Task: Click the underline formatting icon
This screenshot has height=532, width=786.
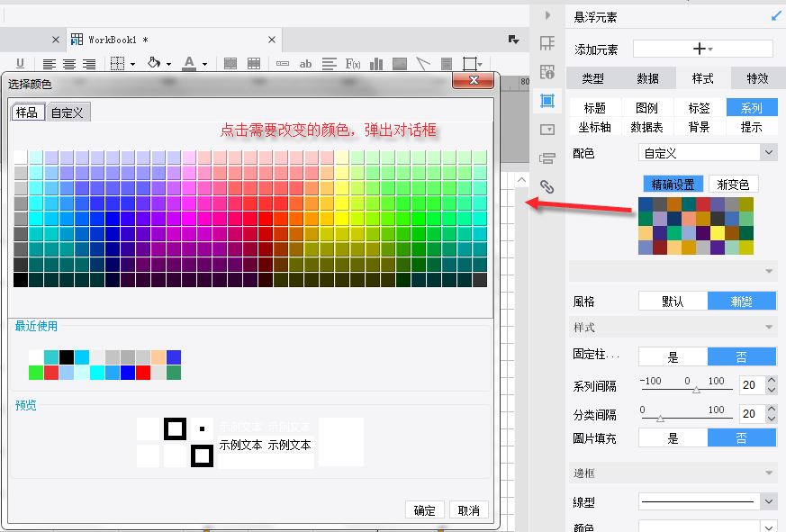Action: [20, 64]
